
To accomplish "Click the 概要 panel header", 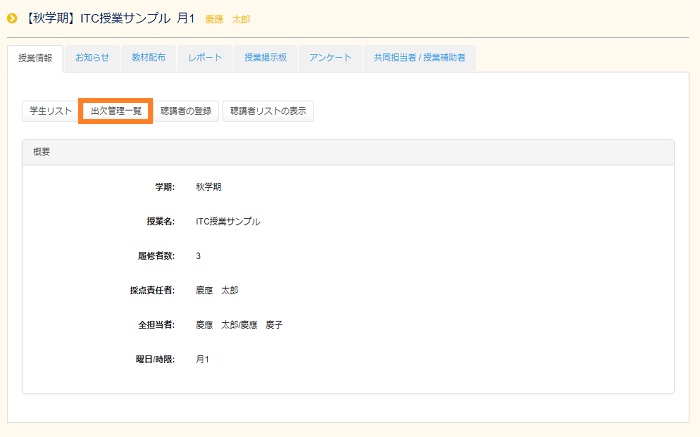I will pyautogui.click(x=348, y=152).
